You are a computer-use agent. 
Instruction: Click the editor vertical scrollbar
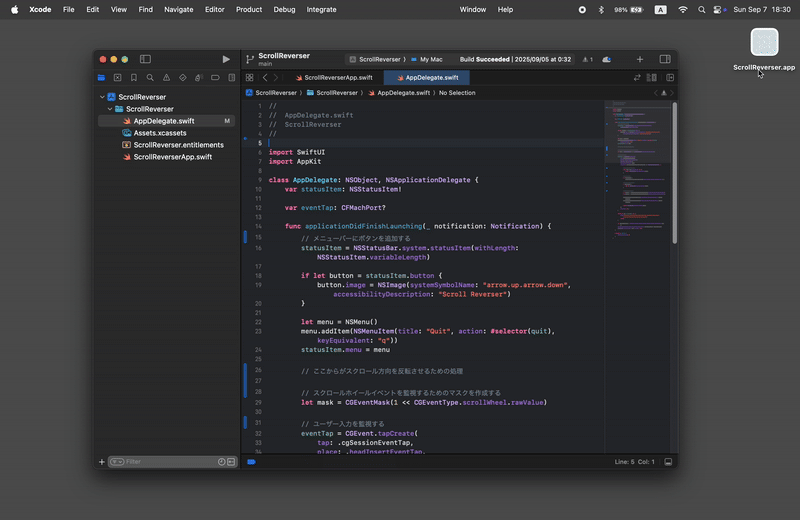(674, 174)
